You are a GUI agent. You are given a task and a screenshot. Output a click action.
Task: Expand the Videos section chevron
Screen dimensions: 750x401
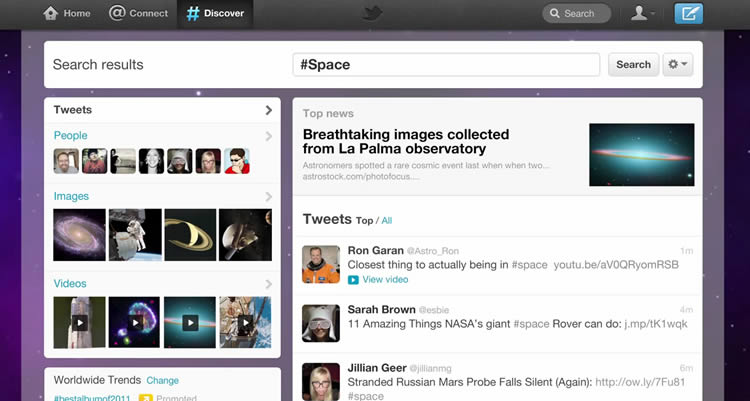268,284
